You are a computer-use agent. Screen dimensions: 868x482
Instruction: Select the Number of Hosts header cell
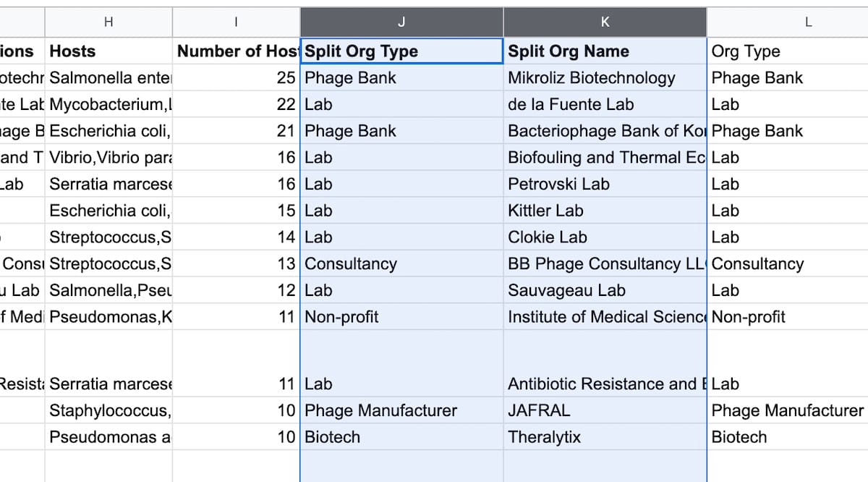click(236, 51)
